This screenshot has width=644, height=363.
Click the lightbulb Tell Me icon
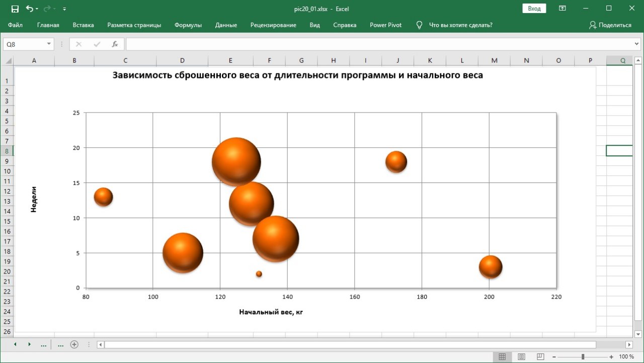pyautogui.click(x=419, y=25)
